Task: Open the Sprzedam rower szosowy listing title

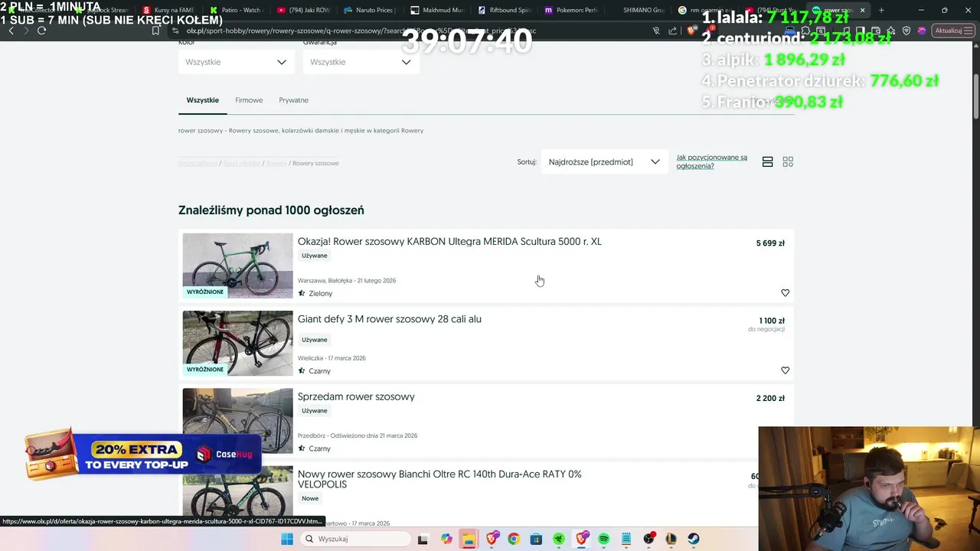Action: click(356, 396)
